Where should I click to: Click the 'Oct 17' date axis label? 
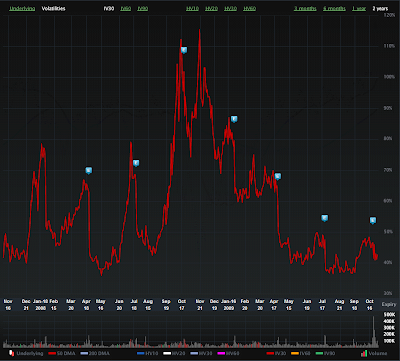181,305
